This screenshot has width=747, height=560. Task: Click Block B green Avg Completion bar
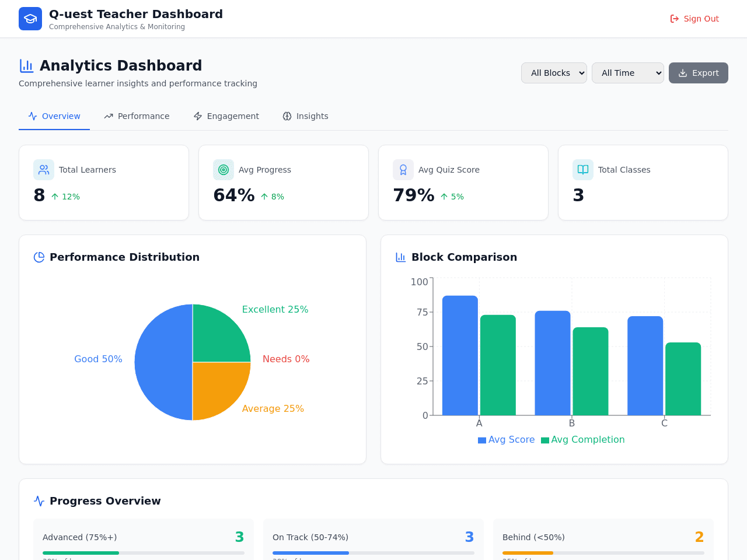pyautogui.click(x=591, y=371)
